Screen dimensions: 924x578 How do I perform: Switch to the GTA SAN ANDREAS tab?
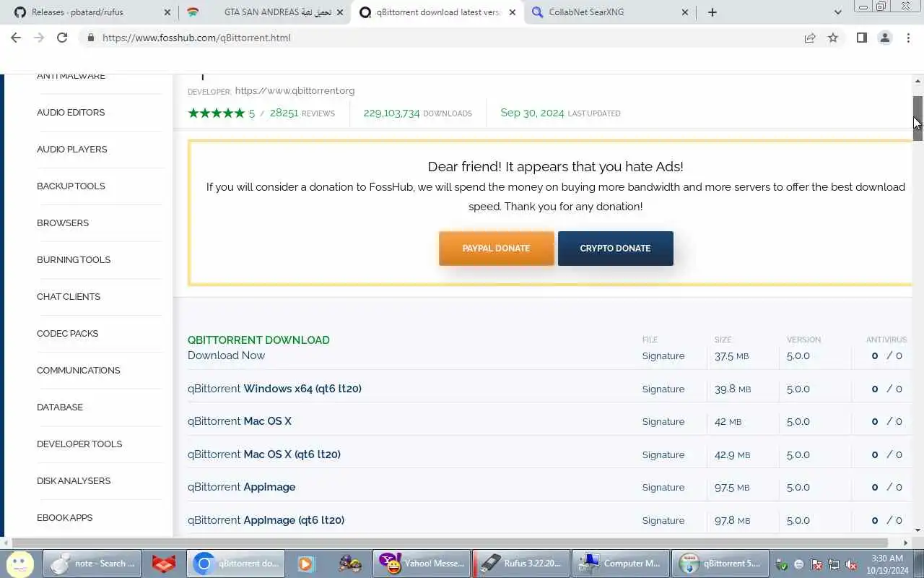[x=263, y=12]
